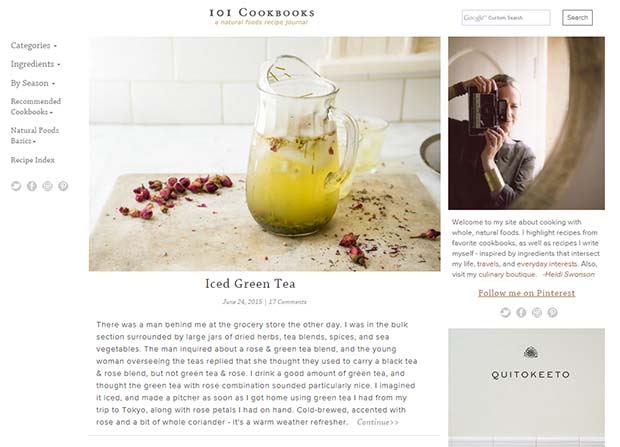
Task: Follow the Continue link after the post excerpt
Action: (x=378, y=422)
